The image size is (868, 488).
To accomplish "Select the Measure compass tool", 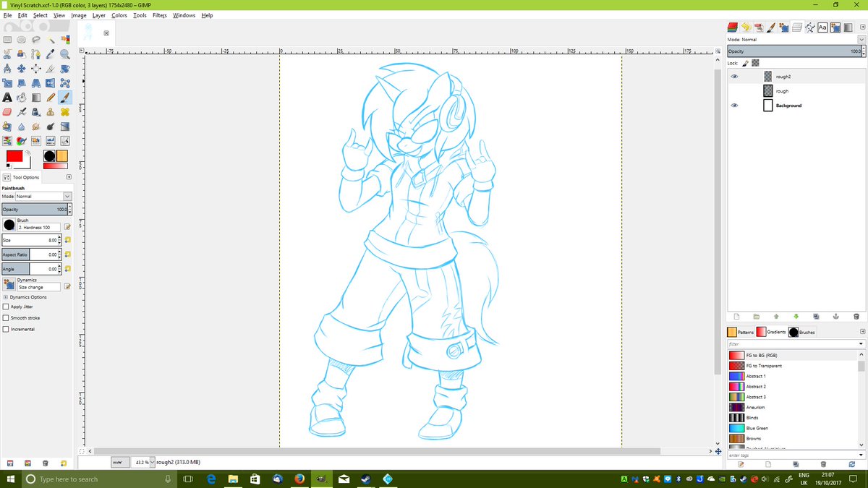I will [x=7, y=69].
